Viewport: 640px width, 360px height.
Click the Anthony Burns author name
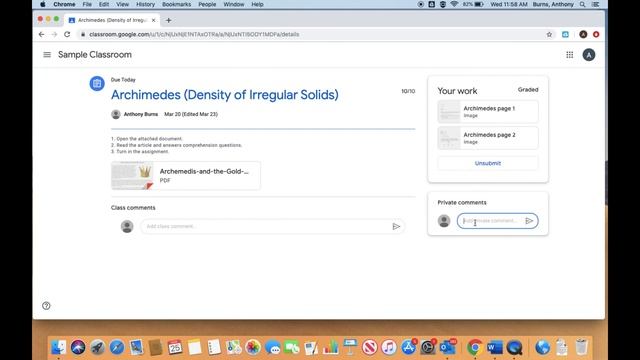pyautogui.click(x=141, y=114)
